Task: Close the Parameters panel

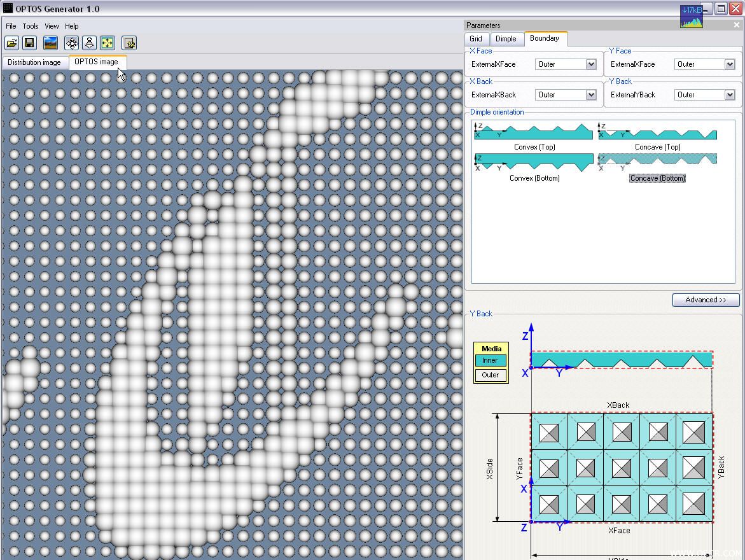Action: tap(737, 25)
